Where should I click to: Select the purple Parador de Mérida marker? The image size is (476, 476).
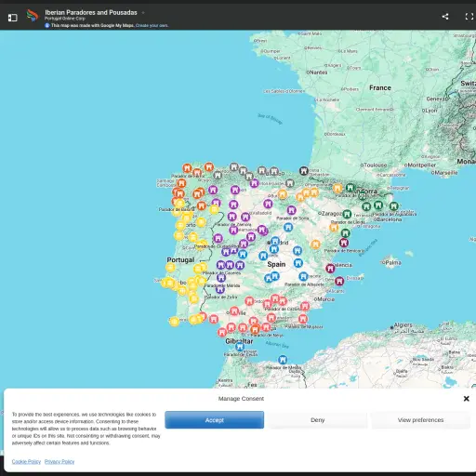(221, 278)
